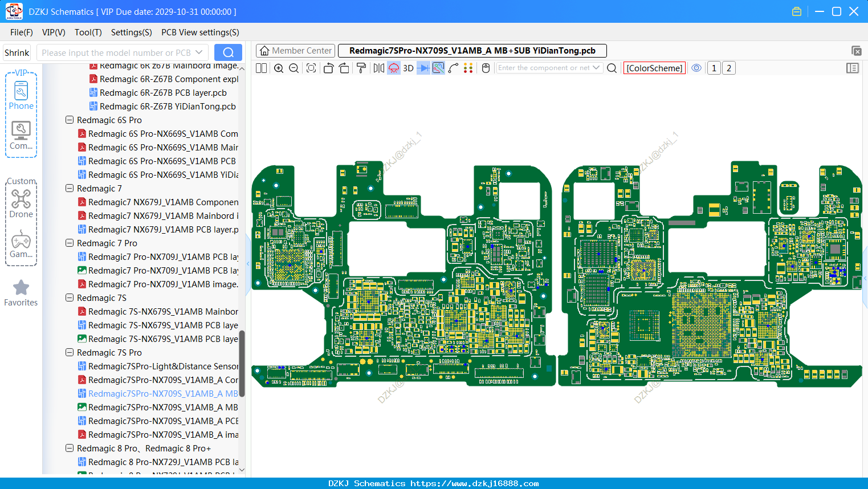Switch to the Member Center tab
This screenshot has width=868, height=489.
[295, 51]
